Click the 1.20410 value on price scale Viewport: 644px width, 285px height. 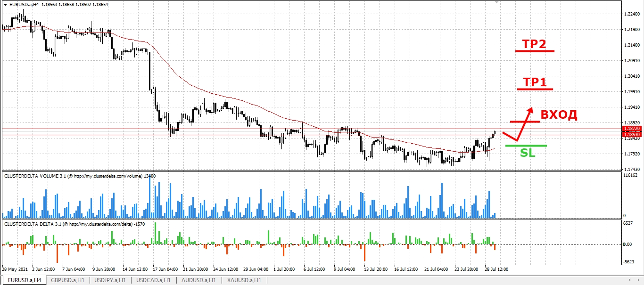[x=631, y=76]
